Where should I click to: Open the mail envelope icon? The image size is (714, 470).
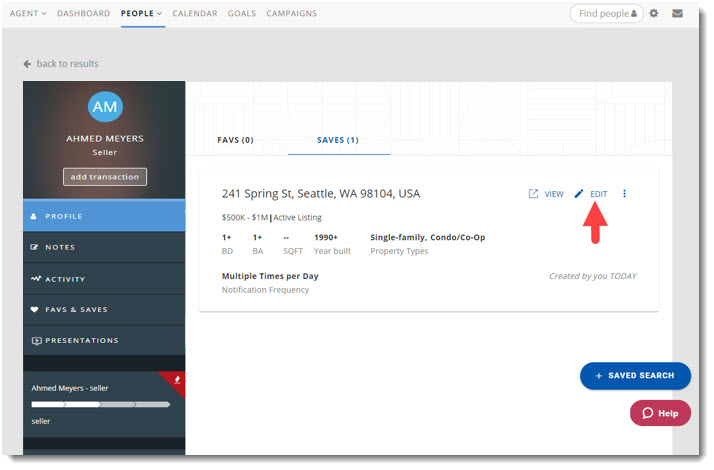(x=678, y=14)
